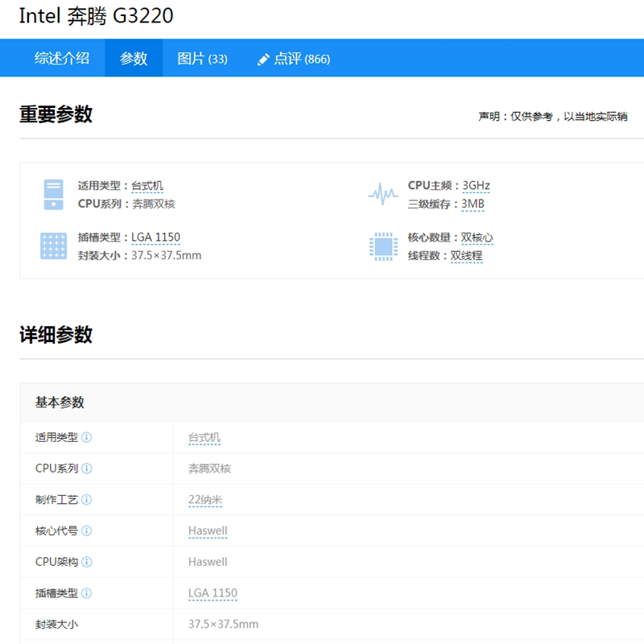Screen dimensions: 644x644
Task: Click the pencil icon beside 点评
Action: (x=263, y=60)
